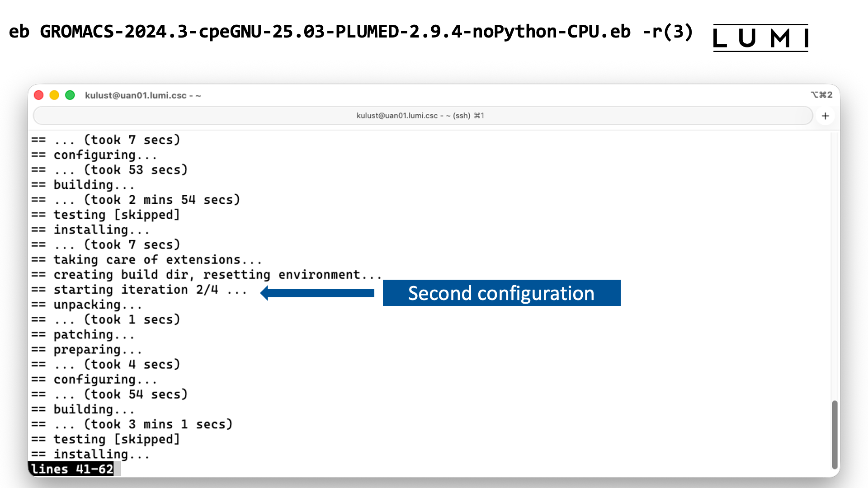Click the blue arrow annotation

click(x=316, y=293)
